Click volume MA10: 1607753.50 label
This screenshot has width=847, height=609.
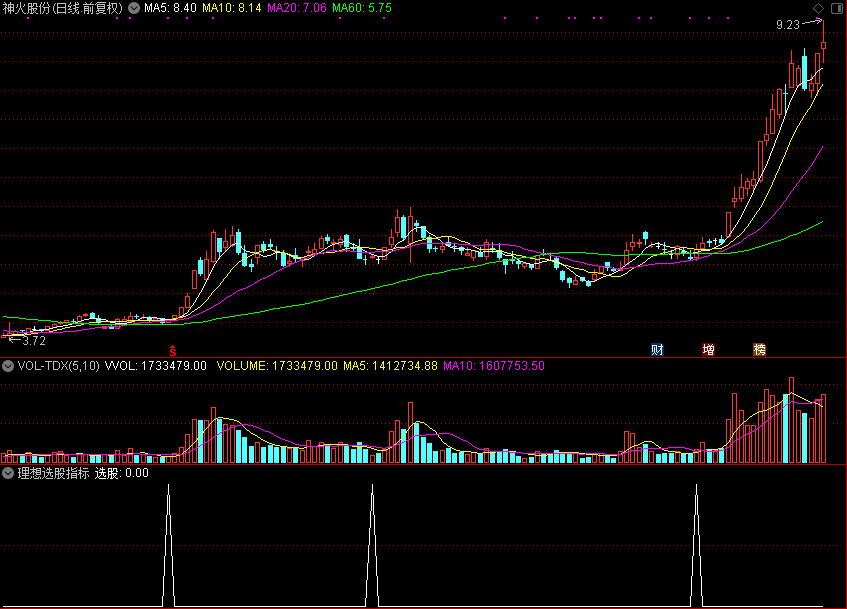click(494, 366)
